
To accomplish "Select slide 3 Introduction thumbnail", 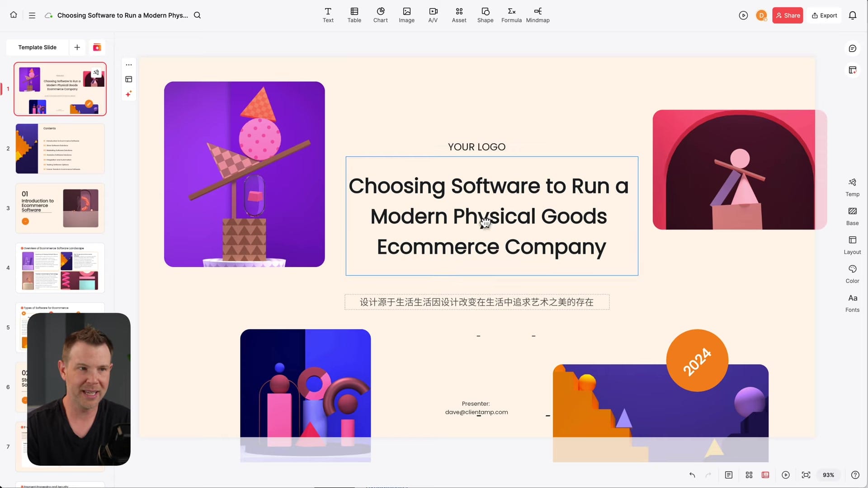I will (60, 208).
